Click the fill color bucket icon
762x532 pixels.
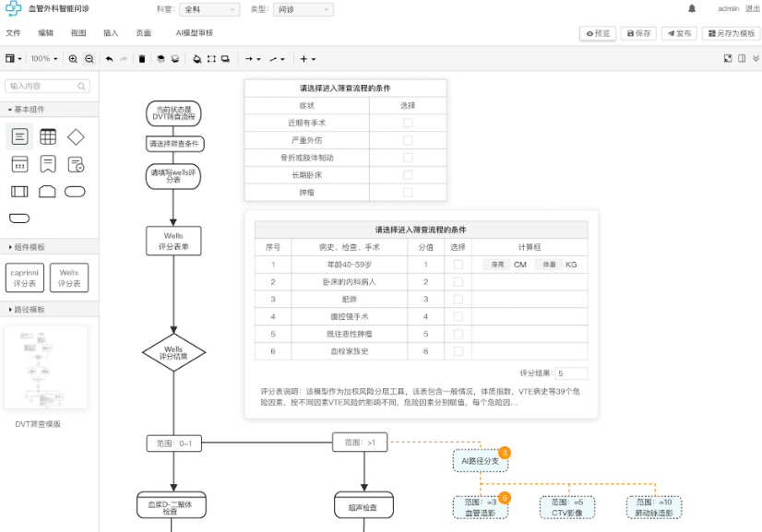[196, 59]
